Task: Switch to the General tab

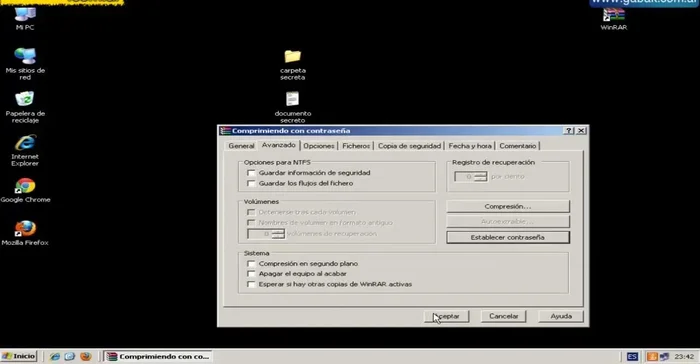Action: coord(241,146)
